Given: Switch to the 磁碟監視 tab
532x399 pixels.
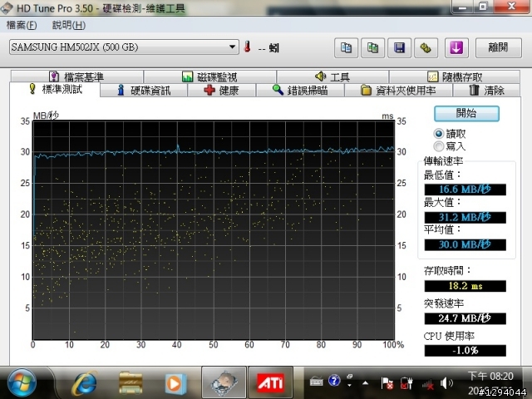Looking at the screenshot, I should tap(209, 77).
